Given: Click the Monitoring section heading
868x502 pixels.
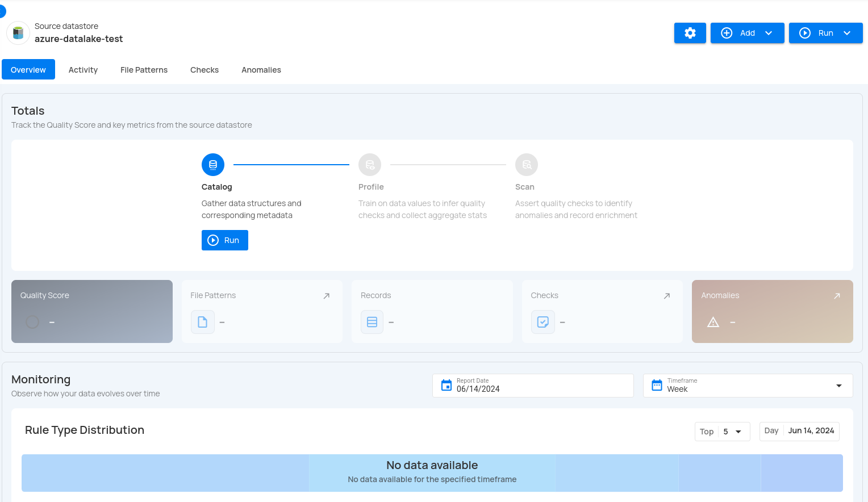Looking at the screenshot, I should [41, 379].
